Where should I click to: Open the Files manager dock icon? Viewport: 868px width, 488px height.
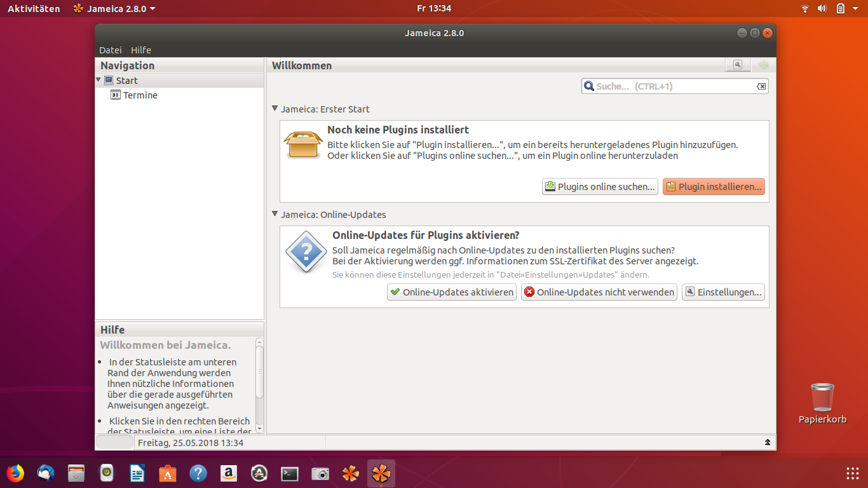pyautogui.click(x=76, y=473)
